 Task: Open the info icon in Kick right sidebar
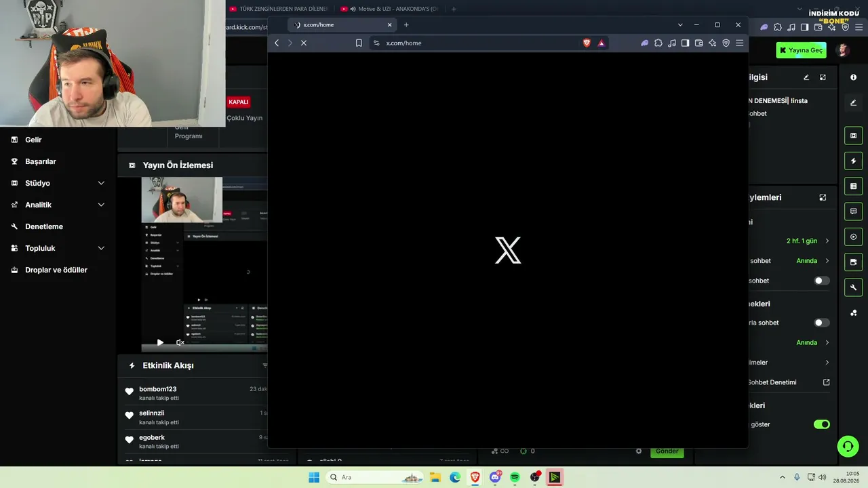point(853,77)
